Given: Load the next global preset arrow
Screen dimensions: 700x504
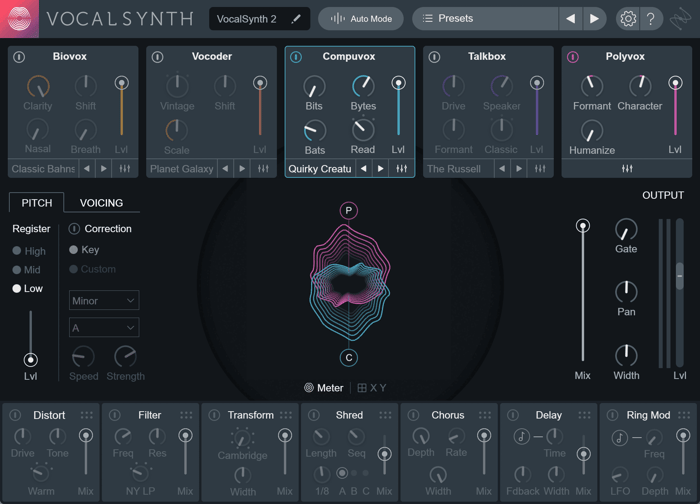Looking at the screenshot, I should [x=594, y=19].
